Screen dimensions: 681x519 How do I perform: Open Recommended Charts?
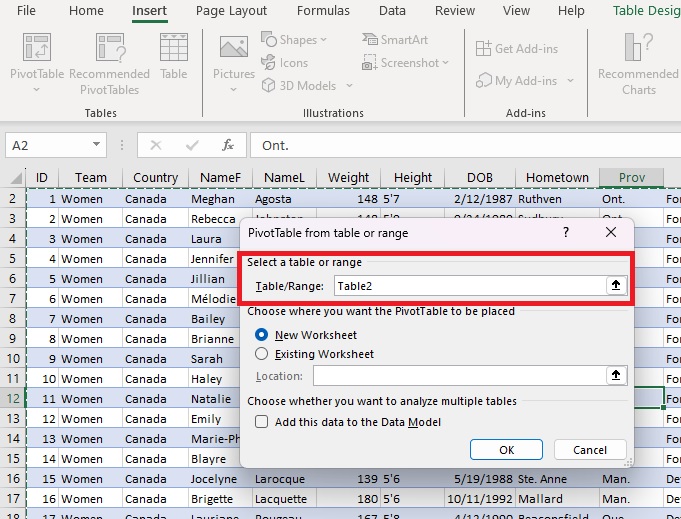coord(638,63)
